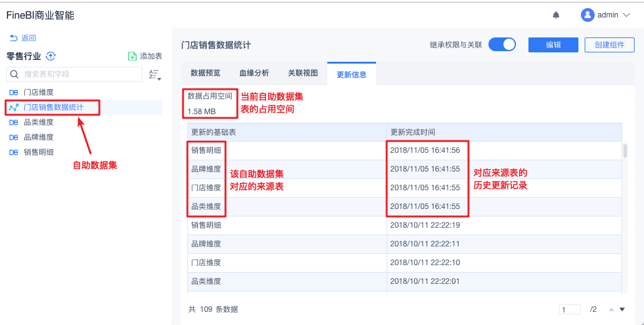Open the admin account dropdown arrow
Image resolution: width=644 pixels, height=325 pixels.
point(627,15)
